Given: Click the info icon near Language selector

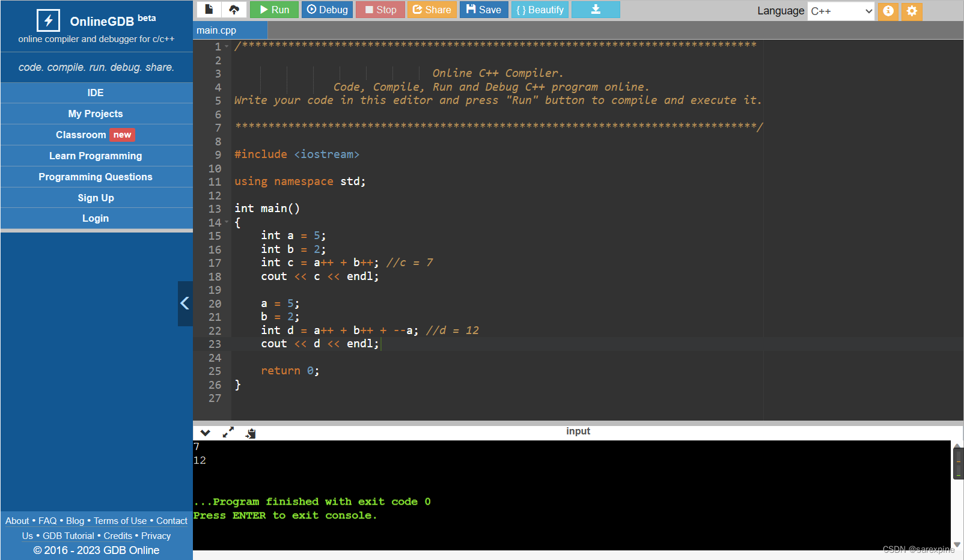Looking at the screenshot, I should [888, 11].
